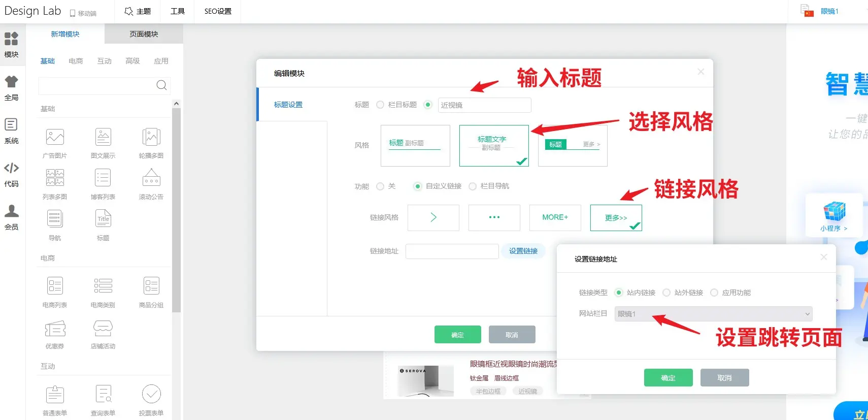Expand the 网站栏目 dropdown showing 眼镜1
This screenshot has height=420, width=868.
point(713,314)
